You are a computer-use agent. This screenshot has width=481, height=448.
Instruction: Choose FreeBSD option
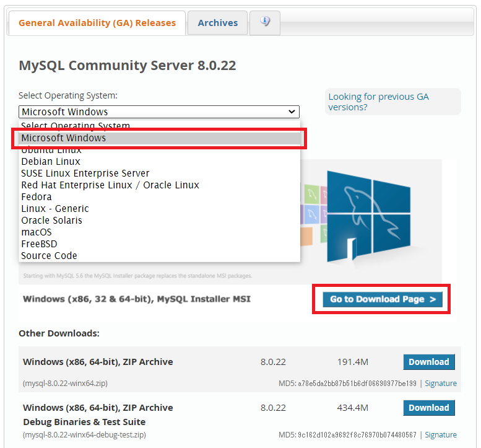160,244
